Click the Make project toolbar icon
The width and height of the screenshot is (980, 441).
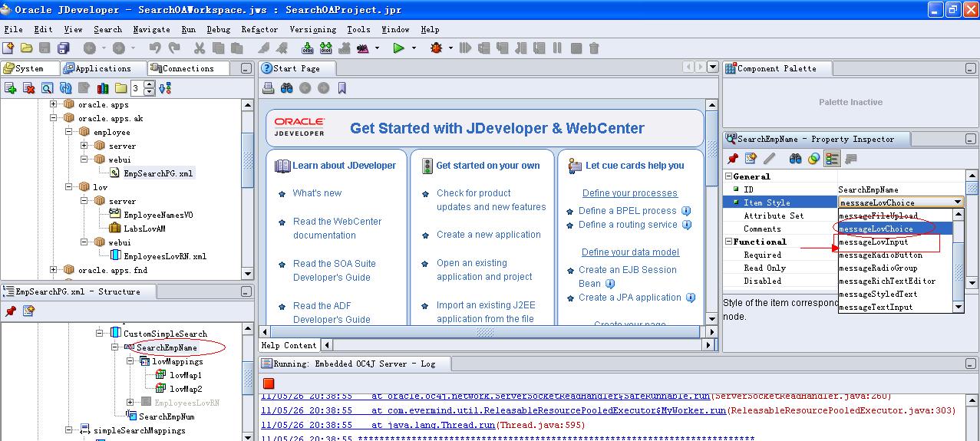[x=308, y=48]
